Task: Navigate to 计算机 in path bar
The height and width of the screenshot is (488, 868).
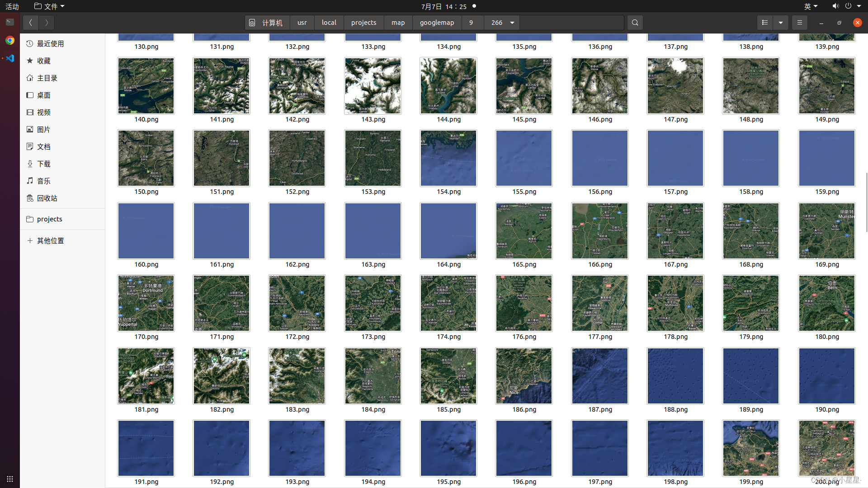Action: [266, 23]
